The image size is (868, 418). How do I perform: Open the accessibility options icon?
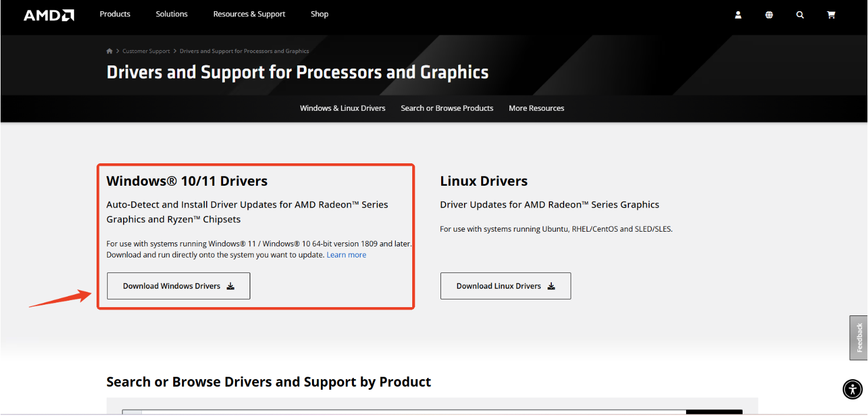click(852, 389)
